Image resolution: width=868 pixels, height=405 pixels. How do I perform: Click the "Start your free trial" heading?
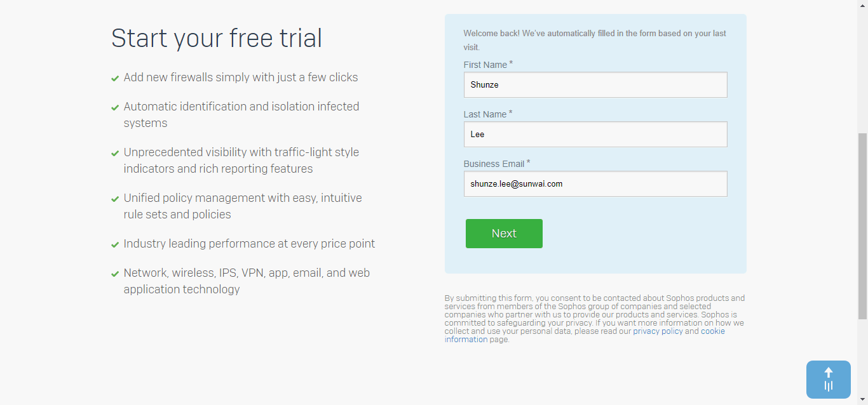217,38
